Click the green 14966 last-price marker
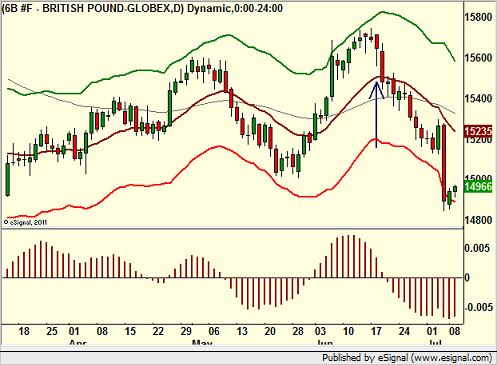 478,186
